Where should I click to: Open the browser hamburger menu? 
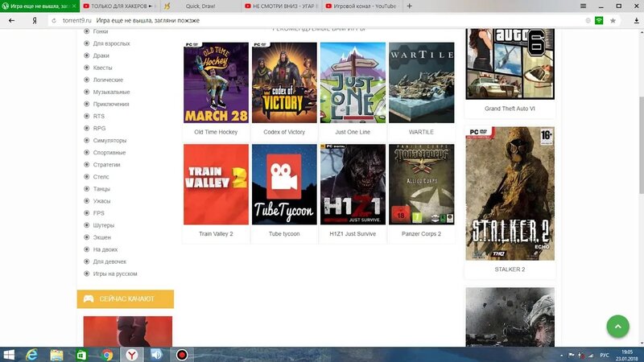point(583,6)
